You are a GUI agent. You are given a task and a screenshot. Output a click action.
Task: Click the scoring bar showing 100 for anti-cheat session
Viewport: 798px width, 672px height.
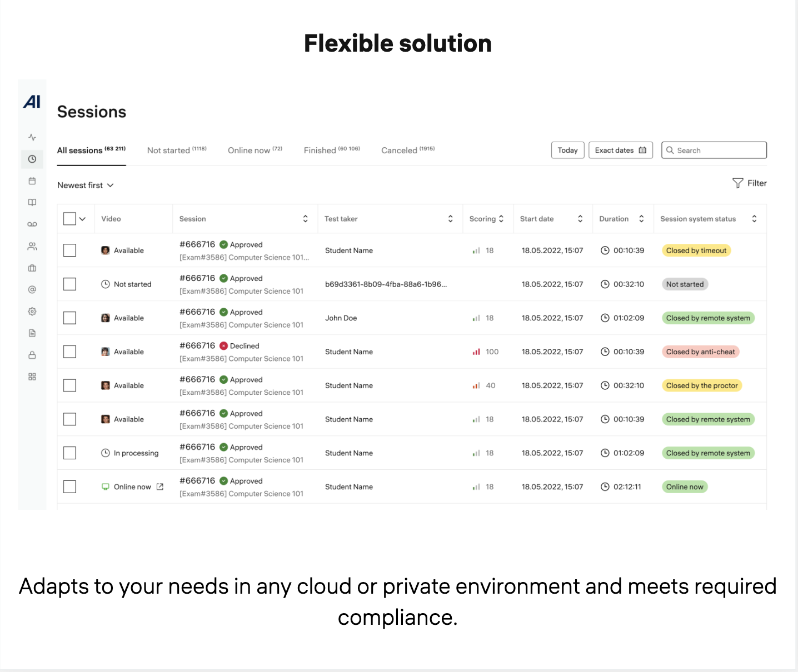476,351
